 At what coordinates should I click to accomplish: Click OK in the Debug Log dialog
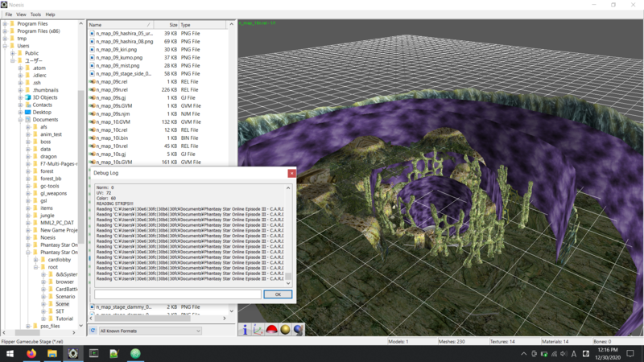click(x=278, y=294)
